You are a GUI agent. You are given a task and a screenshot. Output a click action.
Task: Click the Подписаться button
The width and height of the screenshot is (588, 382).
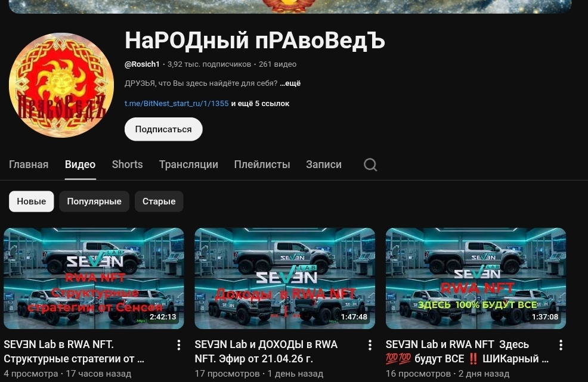pos(163,129)
